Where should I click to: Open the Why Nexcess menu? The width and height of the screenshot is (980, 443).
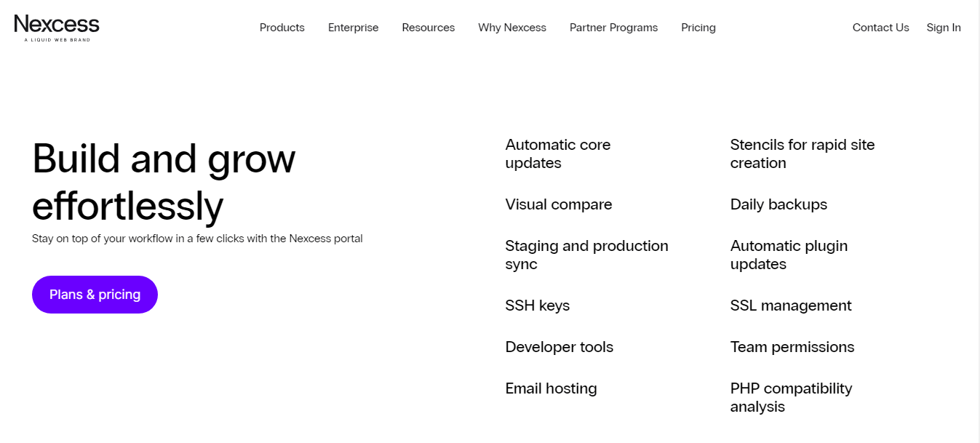tap(512, 28)
